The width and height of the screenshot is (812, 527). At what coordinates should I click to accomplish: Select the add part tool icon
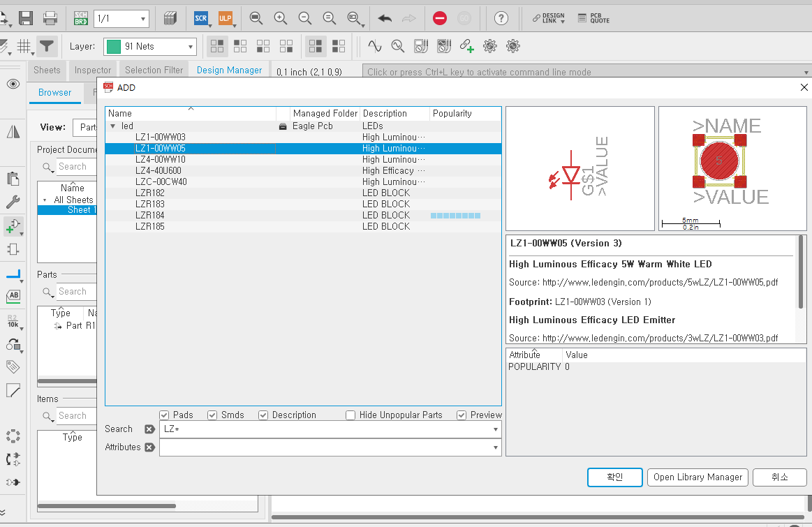point(13,226)
